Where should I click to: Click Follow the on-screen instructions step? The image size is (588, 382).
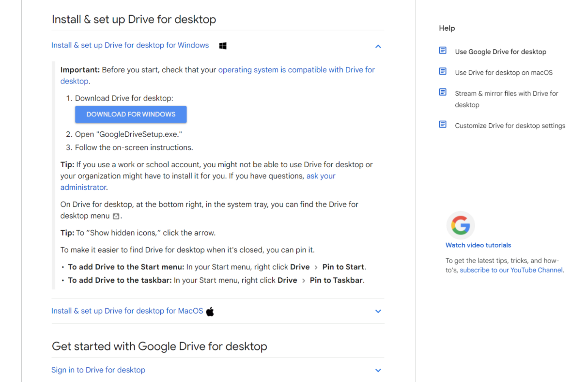tap(134, 148)
